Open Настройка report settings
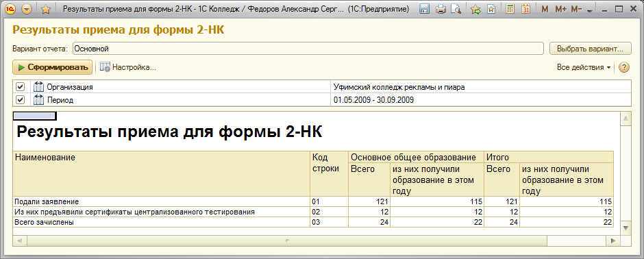The width and height of the screenshot is (644, 259). [128, 67]
